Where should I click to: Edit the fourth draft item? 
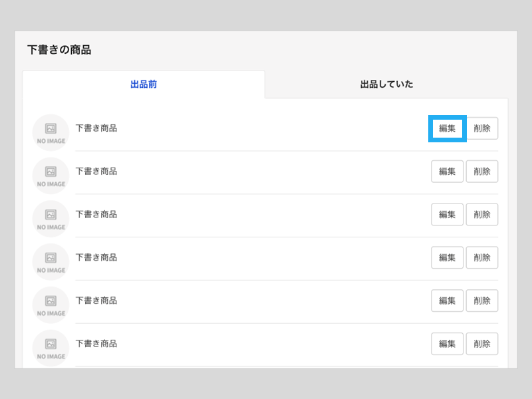click(447, 257)
